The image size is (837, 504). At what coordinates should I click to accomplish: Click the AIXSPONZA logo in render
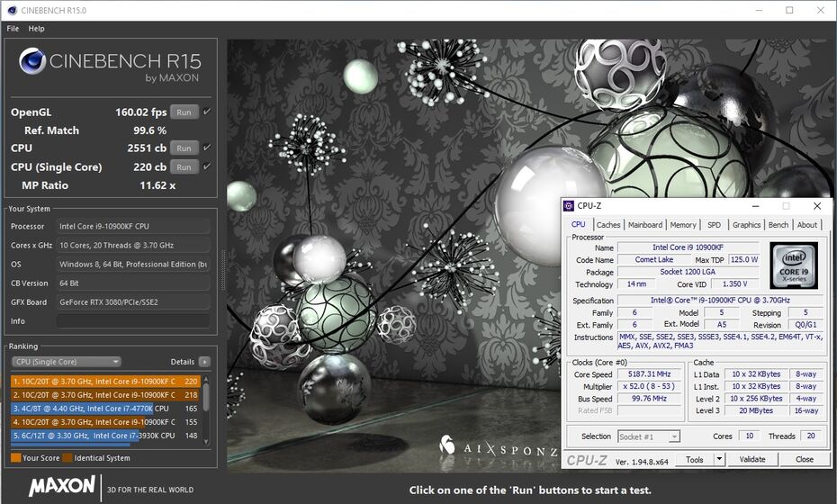[x=499, y=447]
